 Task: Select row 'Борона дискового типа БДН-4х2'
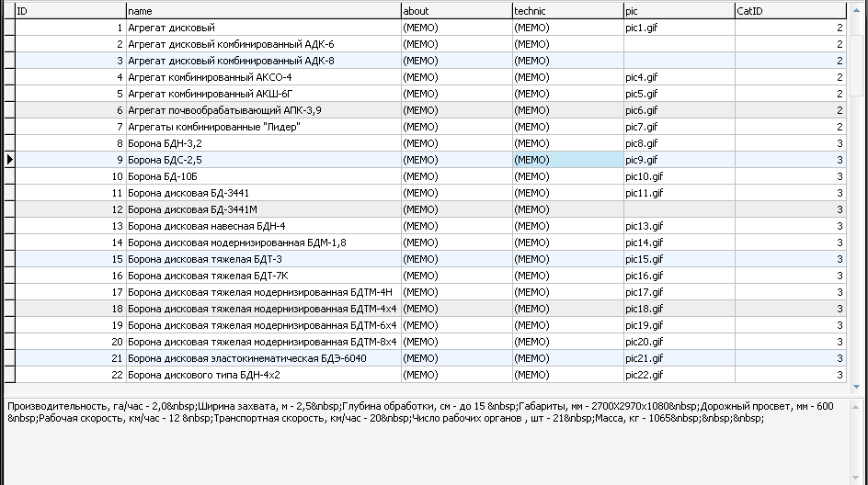click(263, 375)
